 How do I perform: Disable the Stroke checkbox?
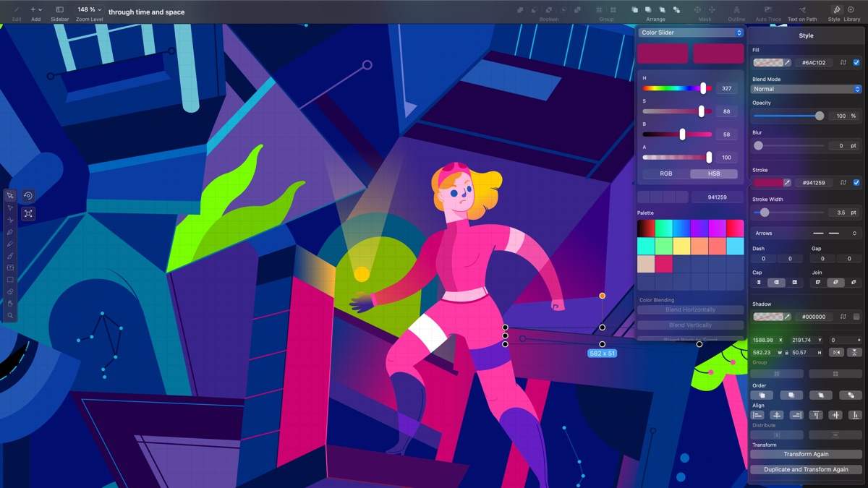pos(856,183)
